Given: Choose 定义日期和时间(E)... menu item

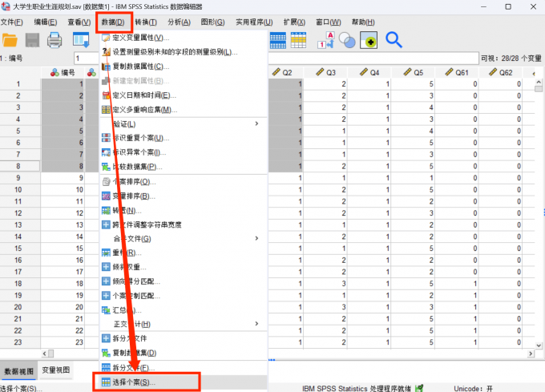Looking at the screenshot, I should [x=184, y=95].
